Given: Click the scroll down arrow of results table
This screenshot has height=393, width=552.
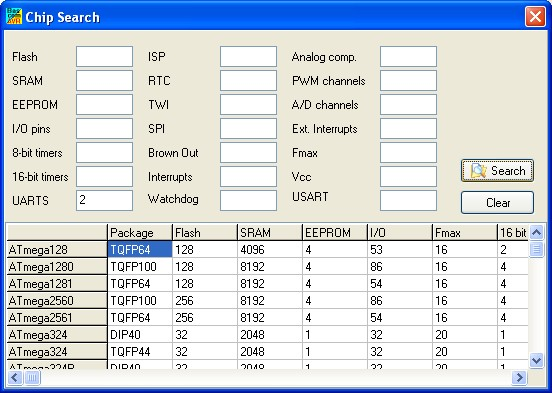Looking at the screenshot, I should (x=537, y=360).
